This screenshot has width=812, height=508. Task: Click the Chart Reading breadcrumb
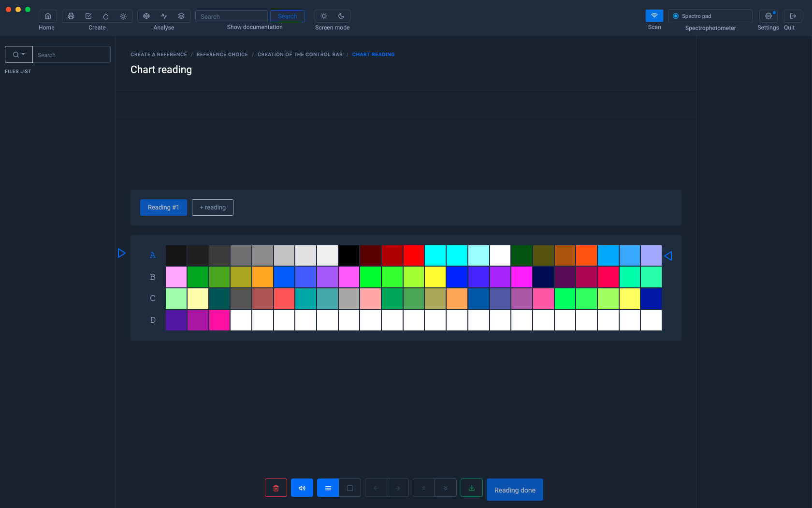coord(374,55)
